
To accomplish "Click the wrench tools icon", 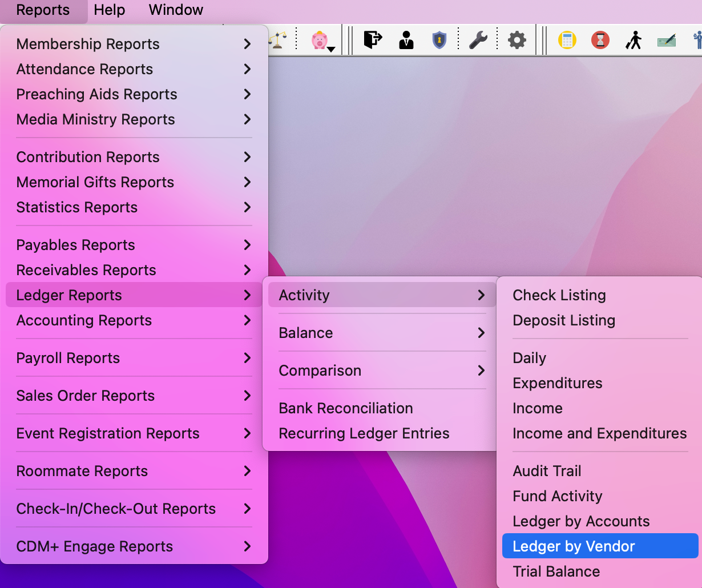I will point(478,40).
